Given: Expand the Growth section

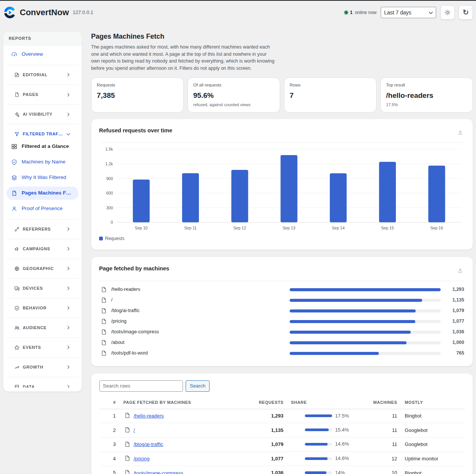Looking at the screenshot, I should pos(43,367).
